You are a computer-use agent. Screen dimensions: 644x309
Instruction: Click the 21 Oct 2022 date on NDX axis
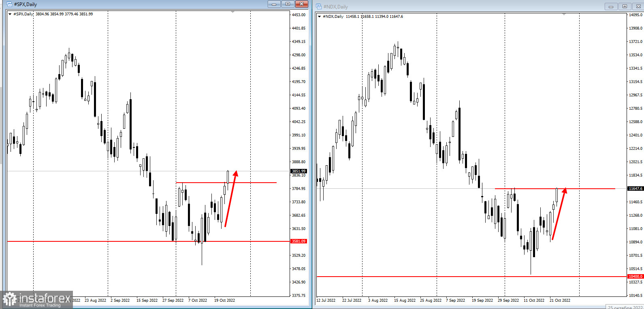(560, 300)
